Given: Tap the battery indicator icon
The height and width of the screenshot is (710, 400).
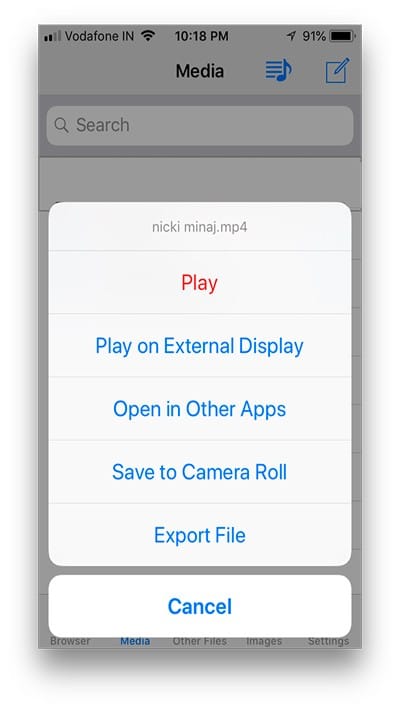Looking at the screenshot, I should [x=343, y=36].
